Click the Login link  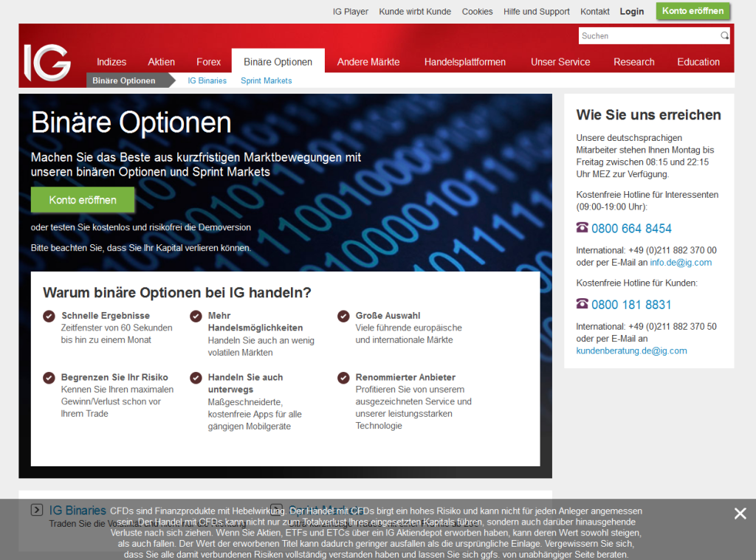[632, 12]
